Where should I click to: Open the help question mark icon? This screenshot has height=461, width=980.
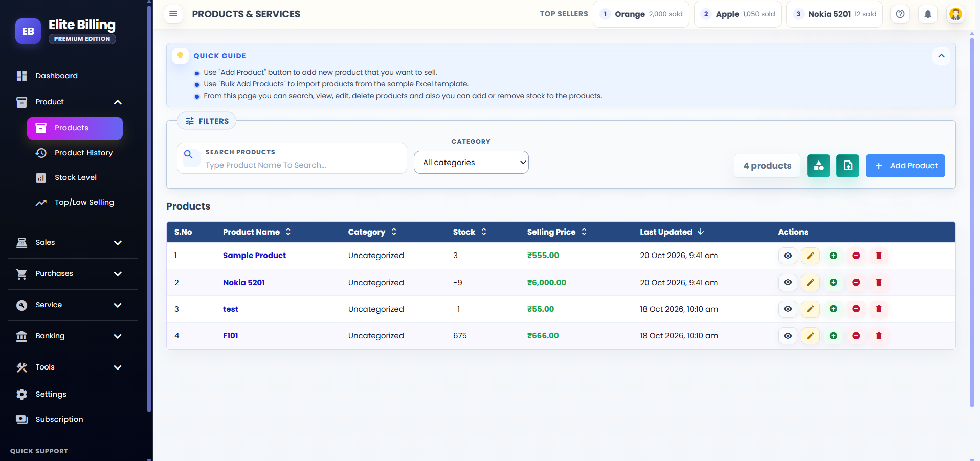[900, 14]
